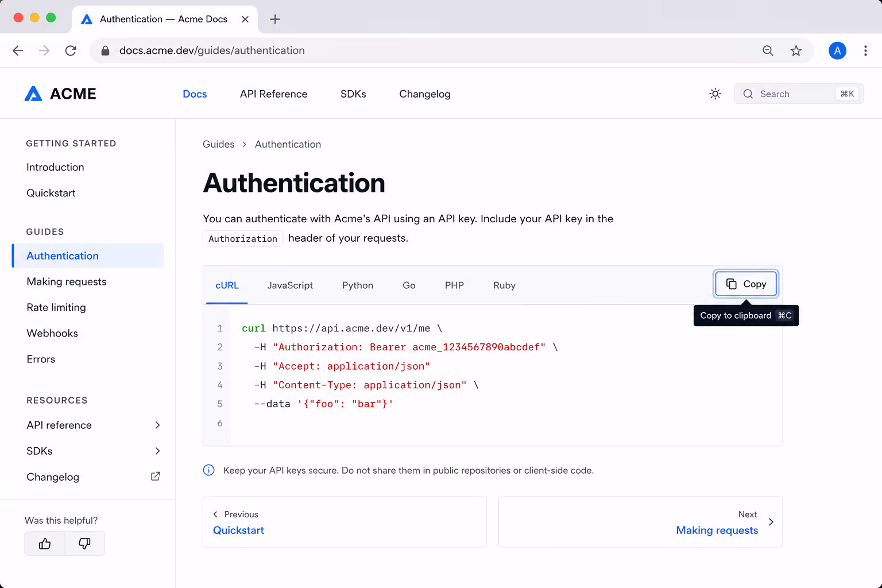Open browser three-dot menu
Screen dimensions: 882x588
(x=865, y=51)
